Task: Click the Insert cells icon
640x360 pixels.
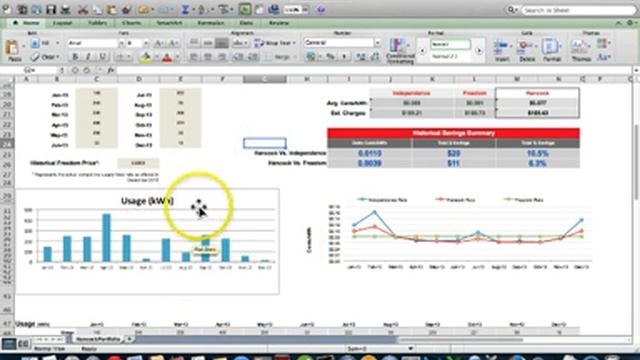Action: [502, 50]
